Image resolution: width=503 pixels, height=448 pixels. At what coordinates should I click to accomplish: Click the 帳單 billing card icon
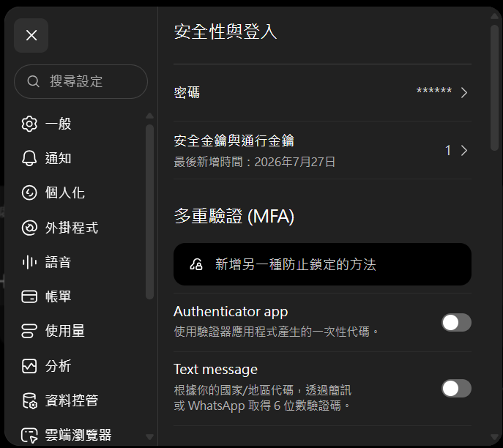(x=29, y=296)
